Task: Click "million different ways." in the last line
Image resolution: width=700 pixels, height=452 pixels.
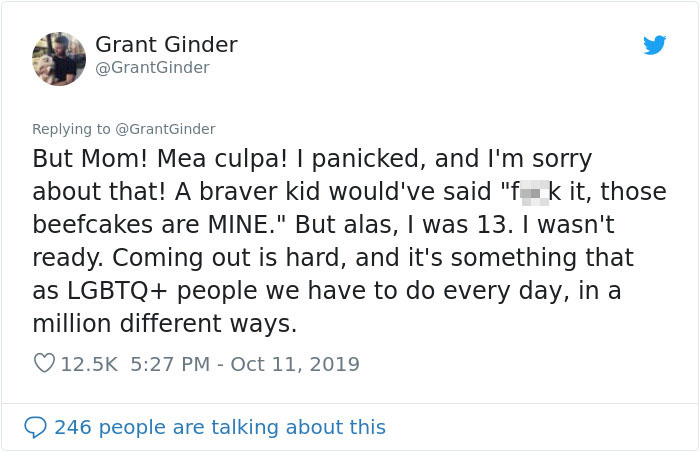Action: point(165,323)
